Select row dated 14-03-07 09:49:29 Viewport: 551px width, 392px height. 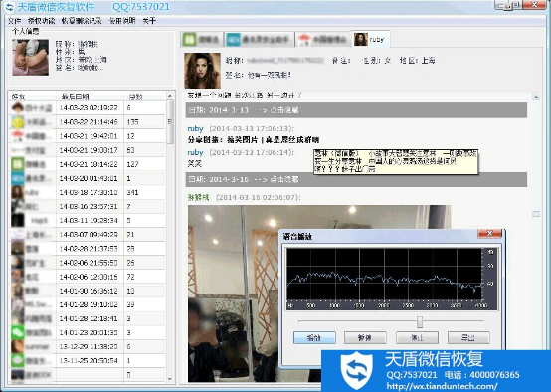pos(88,235)
